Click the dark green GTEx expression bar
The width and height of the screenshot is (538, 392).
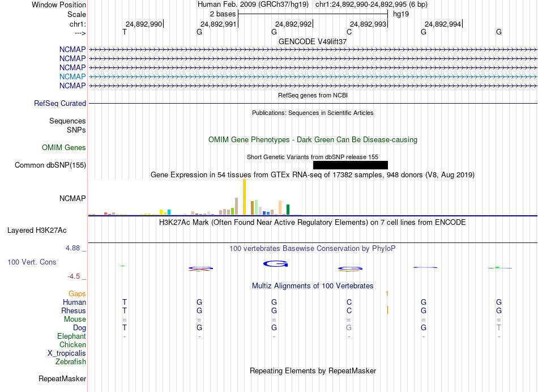tap(288, 210)
